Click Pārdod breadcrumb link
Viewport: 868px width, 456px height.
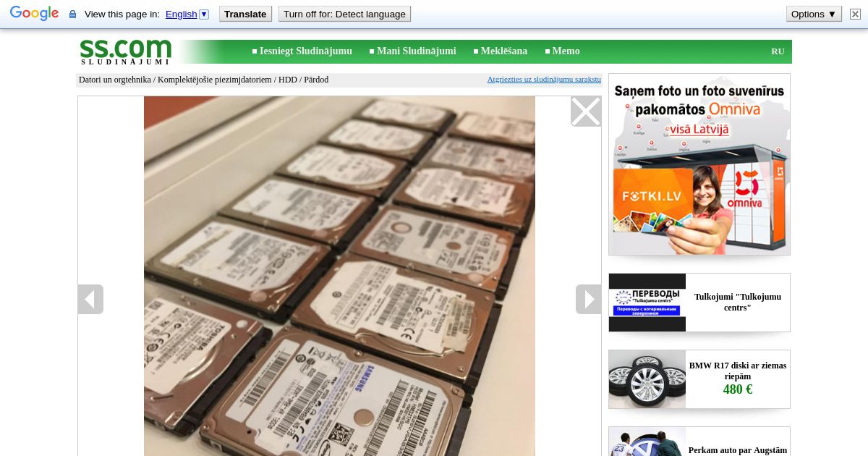316,80
